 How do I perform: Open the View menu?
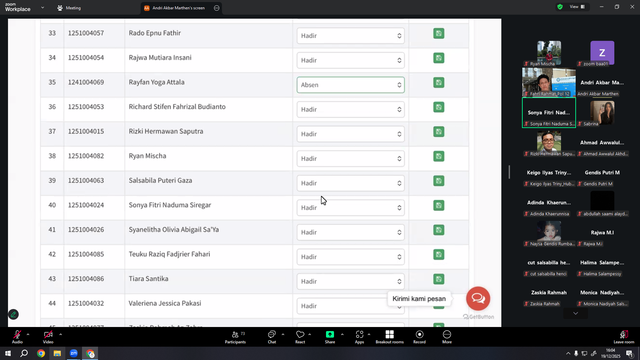point(577,7)
